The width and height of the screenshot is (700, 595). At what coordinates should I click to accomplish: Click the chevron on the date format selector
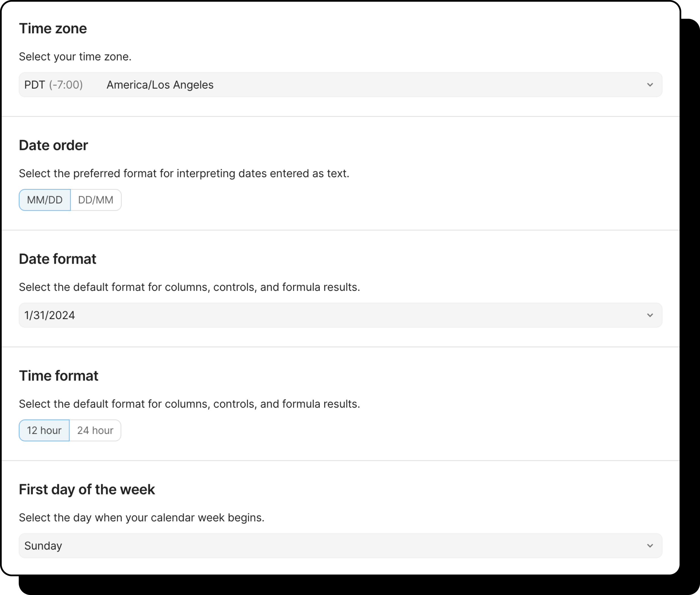click(650, 315)
